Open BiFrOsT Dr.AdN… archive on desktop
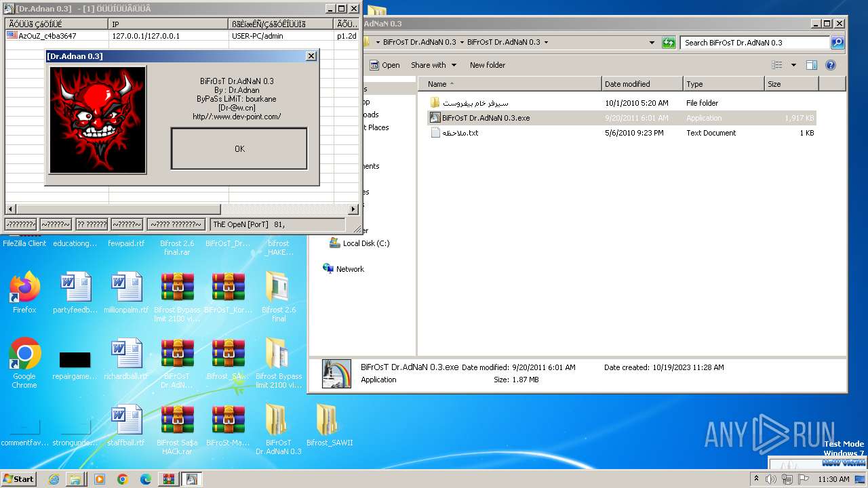Viewport: 868px width, 488px height. 177,363
